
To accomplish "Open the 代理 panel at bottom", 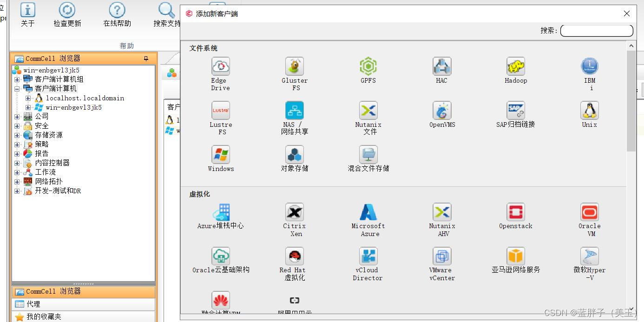I will 83,304.
